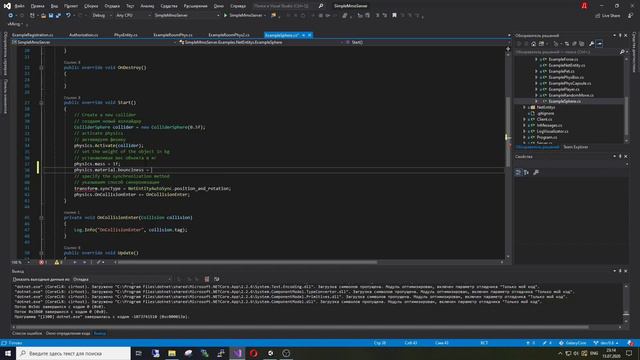Viewport: 640px width, 360px height.
Task: Open the Справка menu
Action: click(238, 6)
